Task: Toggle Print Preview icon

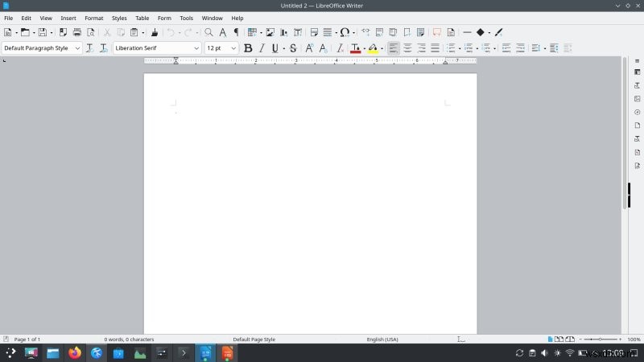Action: 91,32
